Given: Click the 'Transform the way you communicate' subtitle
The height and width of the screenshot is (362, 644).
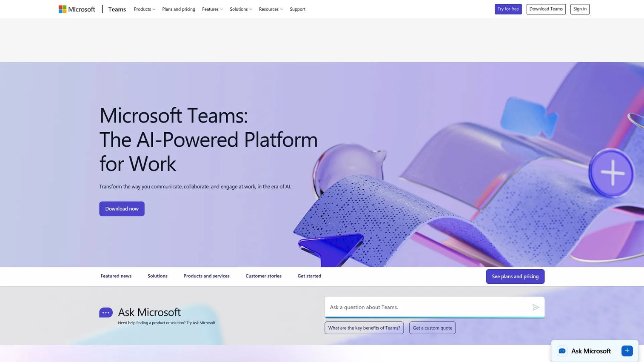Looking at the screenshot, I should tap(195, 186).
